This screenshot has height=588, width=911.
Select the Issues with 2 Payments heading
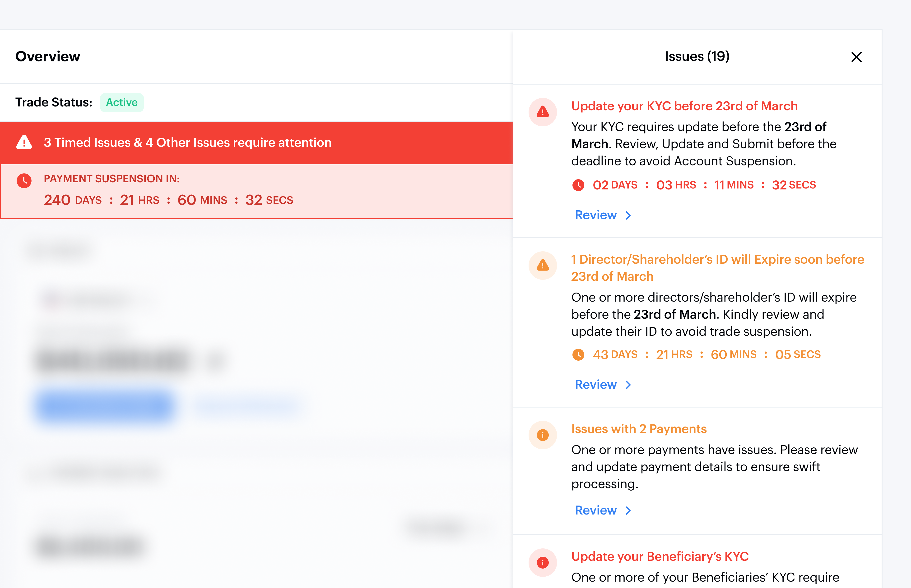pyautogui.click(x=639, y=429)
